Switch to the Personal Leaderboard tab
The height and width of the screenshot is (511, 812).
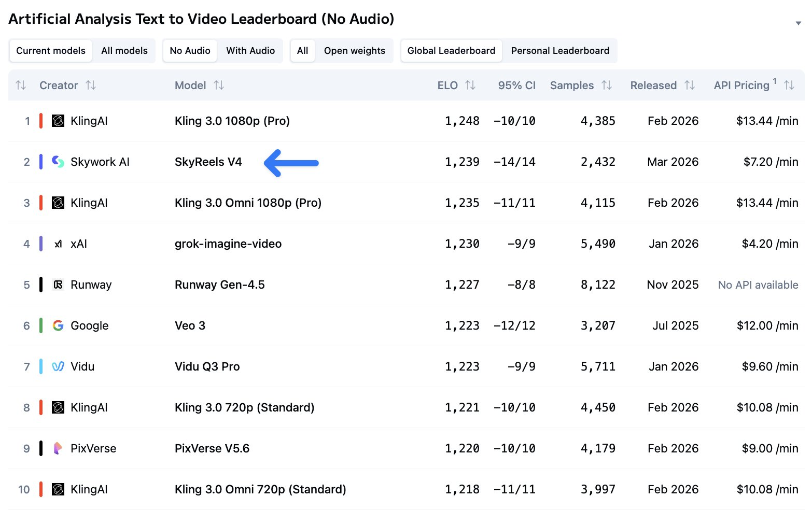(x=560, y=51)
